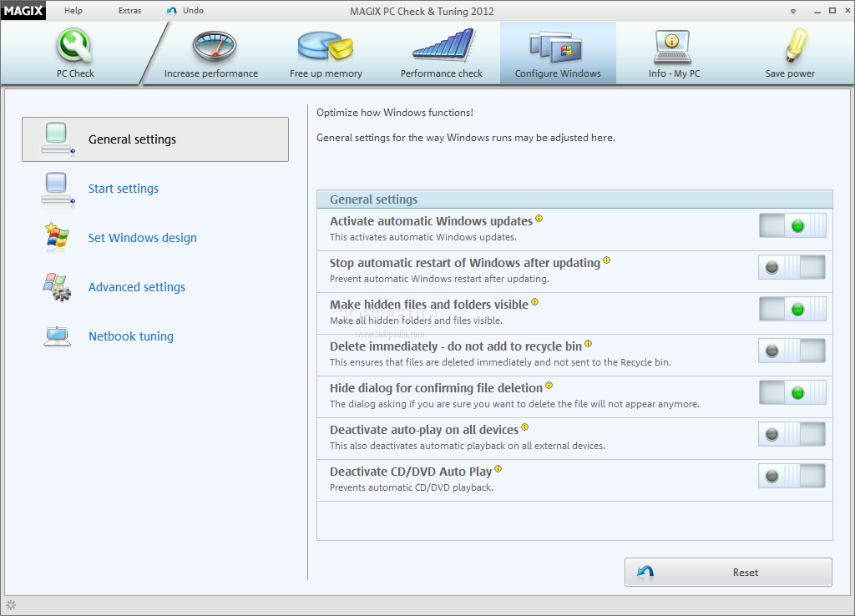Open the PC Check magnifier icon
The height and width of the screenshot is (616, 855).
coord(74,45)
